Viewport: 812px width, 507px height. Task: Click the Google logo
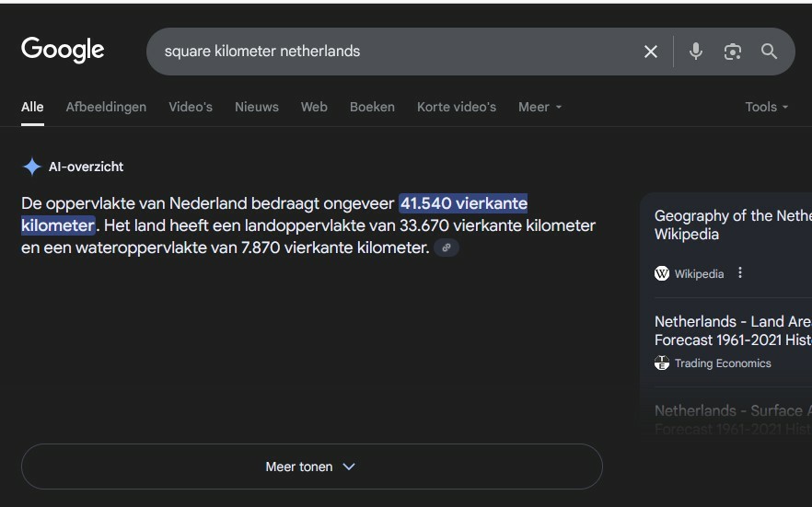pyautogui.click(x=63, y=51)
